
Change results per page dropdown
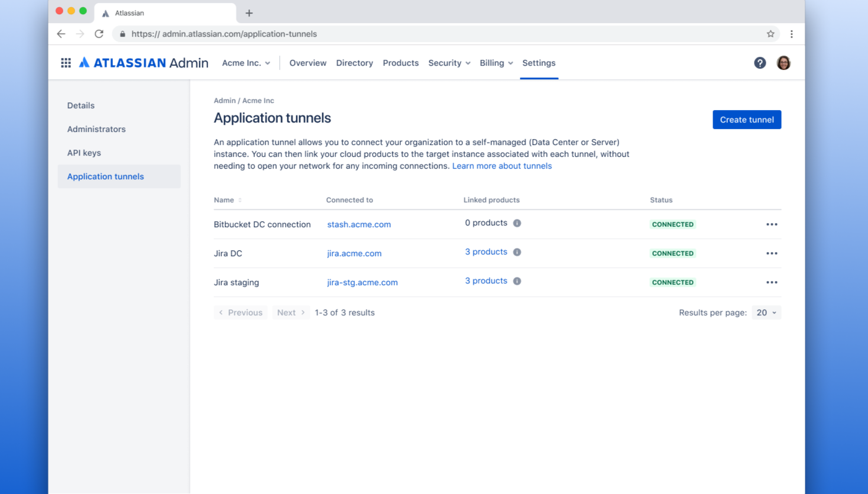click(766, 312)
